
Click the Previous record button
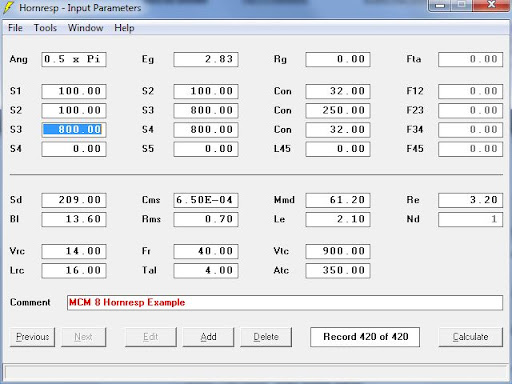[32, 337]
